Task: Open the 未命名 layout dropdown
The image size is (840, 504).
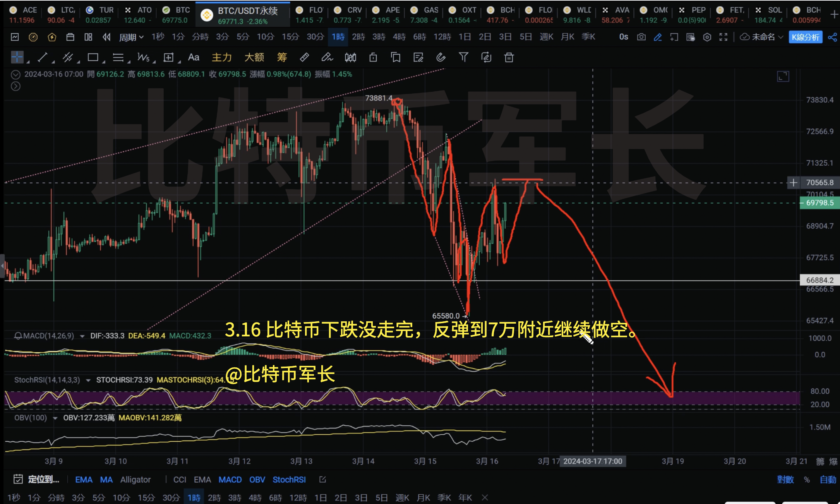Action: tap(762, 37)
